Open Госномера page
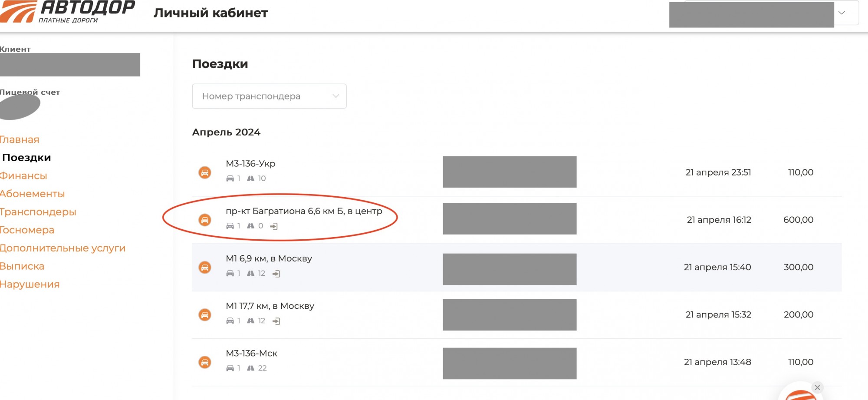The height and width of the screenshot is (400, 868). click(27, 230)
